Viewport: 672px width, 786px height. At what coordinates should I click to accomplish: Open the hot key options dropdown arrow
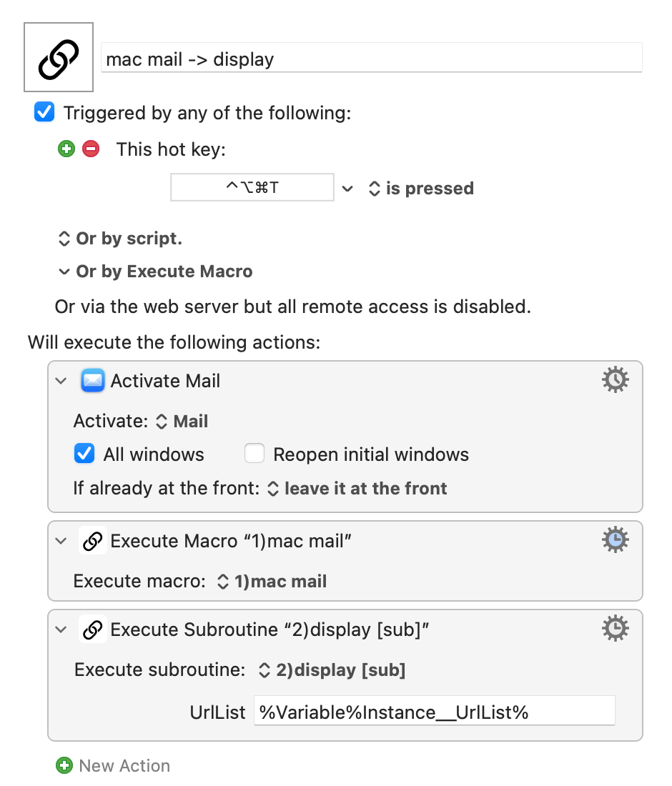point(347,189)
